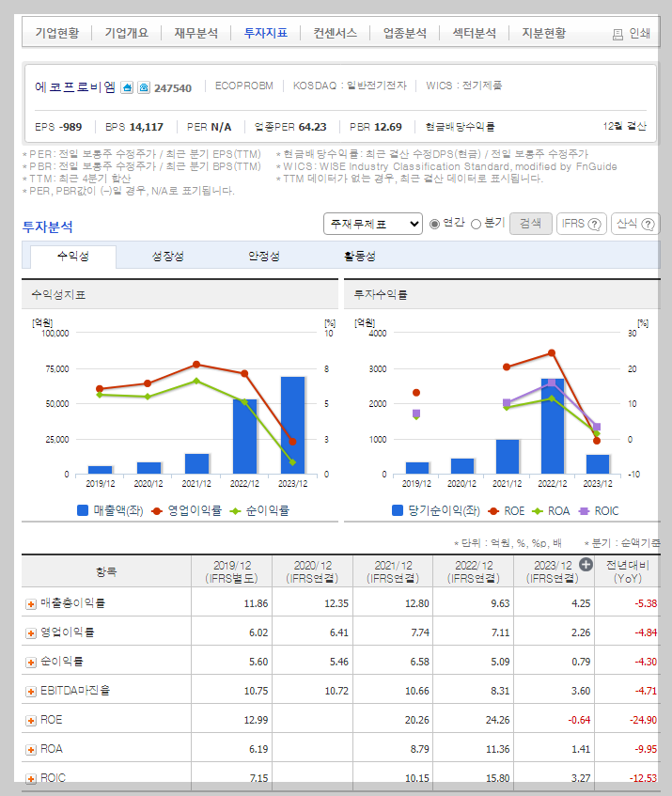
Task: Toggle 당기순이익(좌) legend swatch
Action: pos(398,510)
